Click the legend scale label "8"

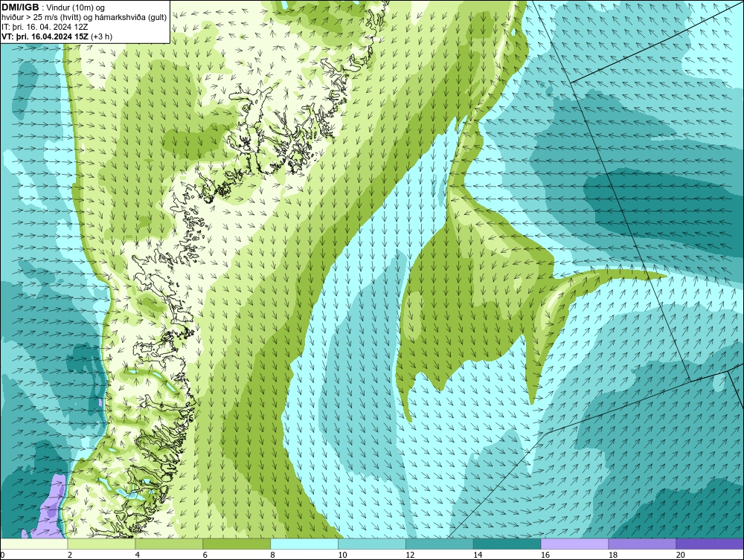(x=273, y=555)
